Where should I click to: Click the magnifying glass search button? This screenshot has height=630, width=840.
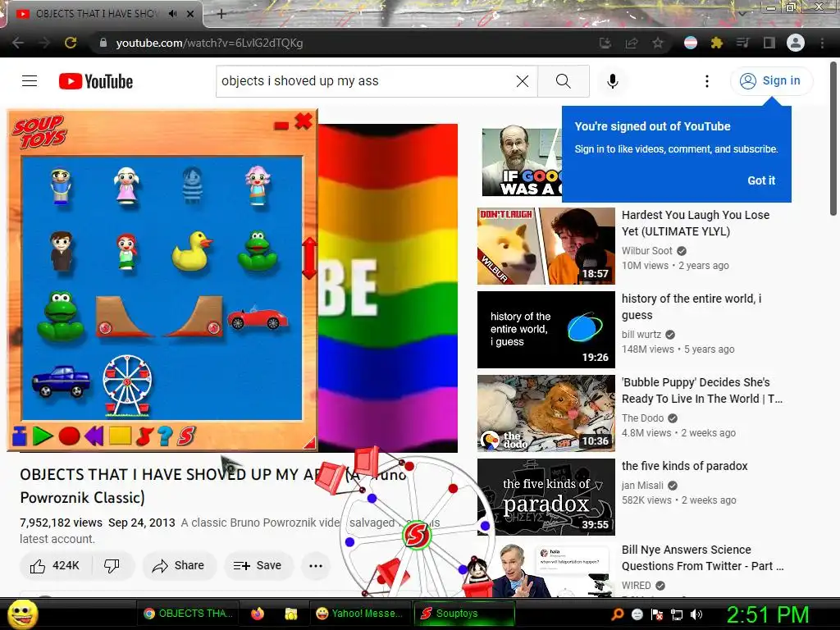click(x=563, y=81)
